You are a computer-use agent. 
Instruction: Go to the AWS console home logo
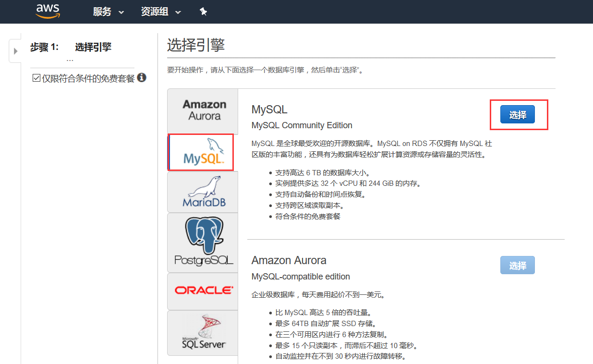tap(48, 11)
